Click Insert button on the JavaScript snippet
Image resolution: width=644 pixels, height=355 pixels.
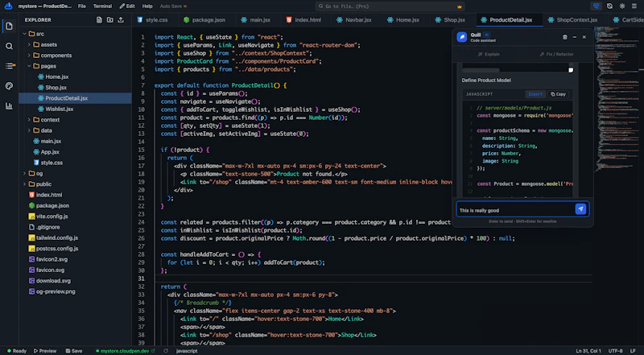[535, 94]
